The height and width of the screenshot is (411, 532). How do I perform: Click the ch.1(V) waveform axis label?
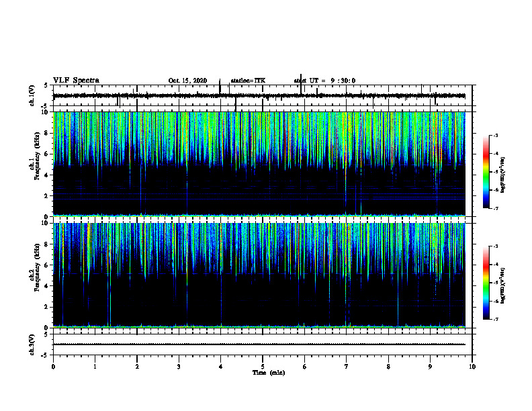pos(32,95)
